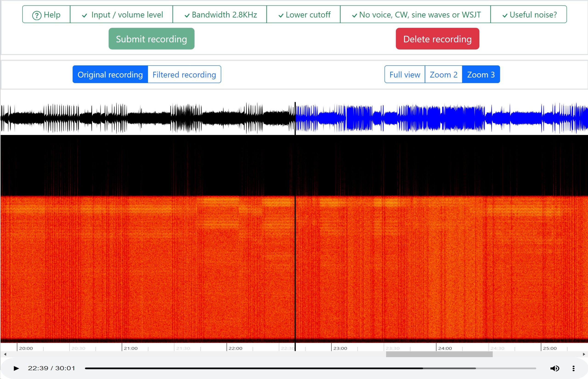588x379 pixels.
Task: Click the right scroll arrow under the spectrogram
Action: click(x=584, y=354)
